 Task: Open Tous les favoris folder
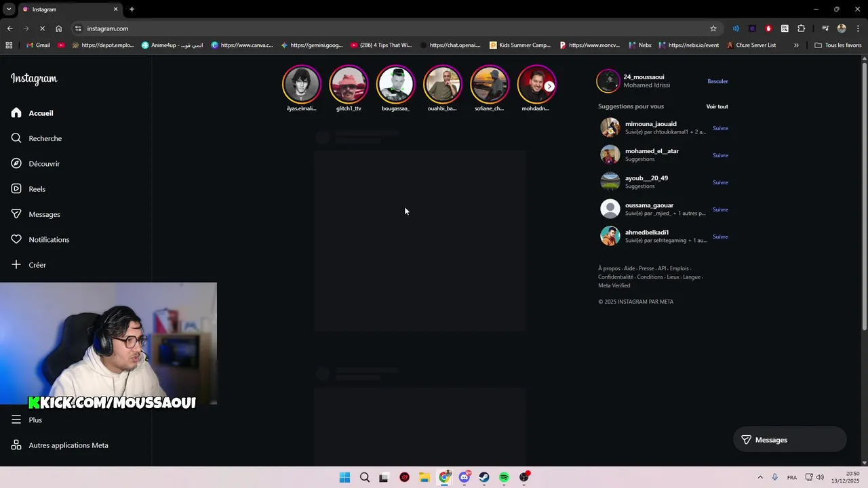coord(837,45)
